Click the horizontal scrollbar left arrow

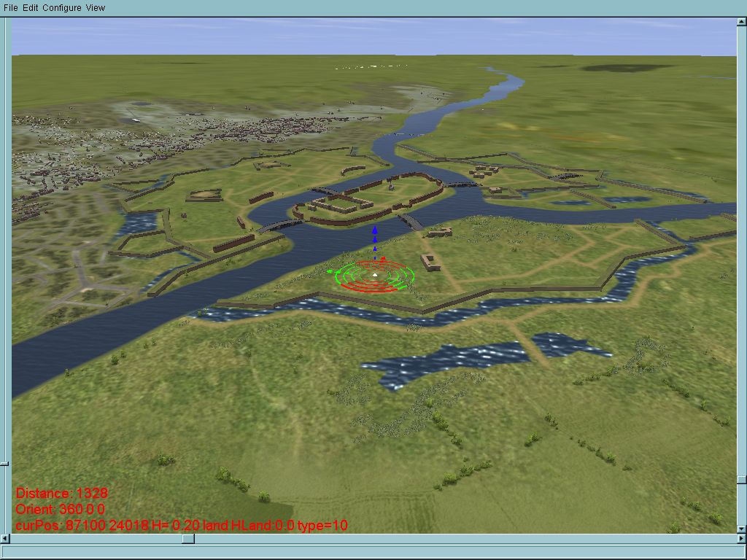5,539
